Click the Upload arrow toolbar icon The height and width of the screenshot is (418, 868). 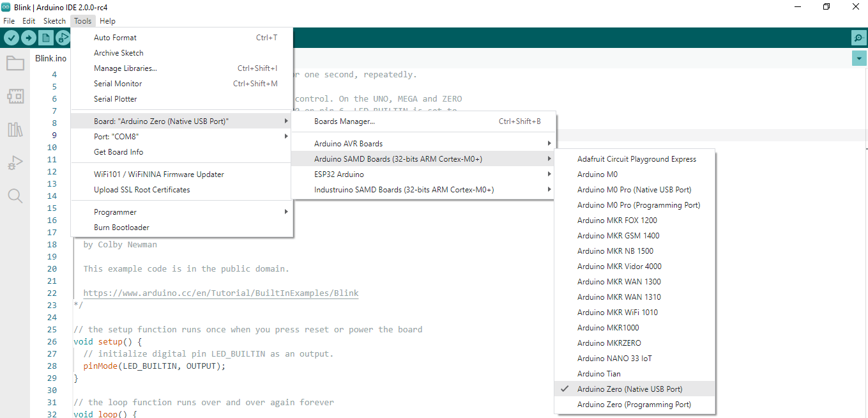28,38
